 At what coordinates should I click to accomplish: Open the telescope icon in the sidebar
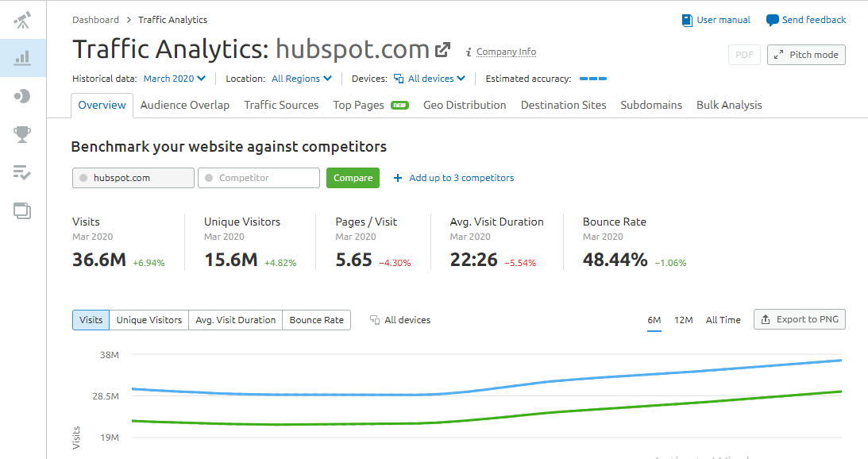(22, 21)
